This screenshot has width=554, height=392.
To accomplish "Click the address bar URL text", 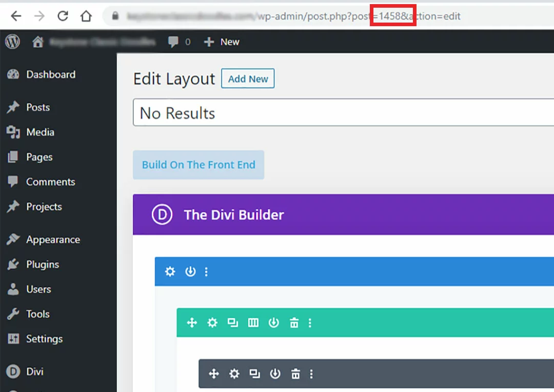I will 293,16.
